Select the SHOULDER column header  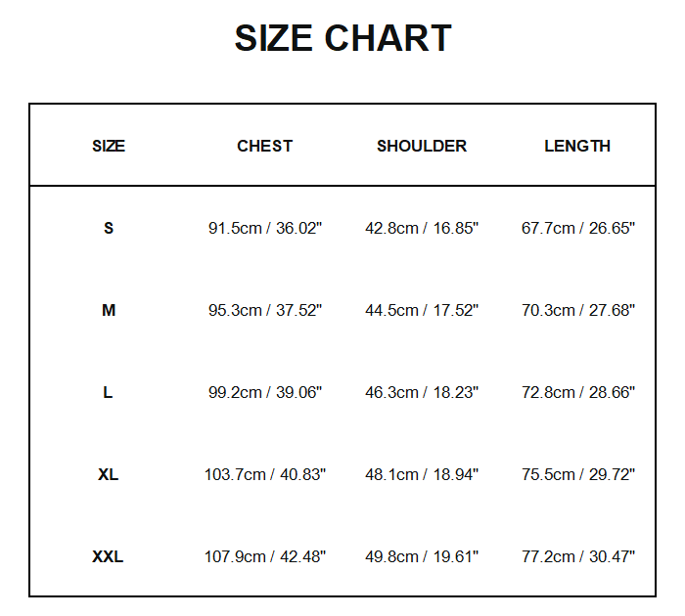(422, 146)
